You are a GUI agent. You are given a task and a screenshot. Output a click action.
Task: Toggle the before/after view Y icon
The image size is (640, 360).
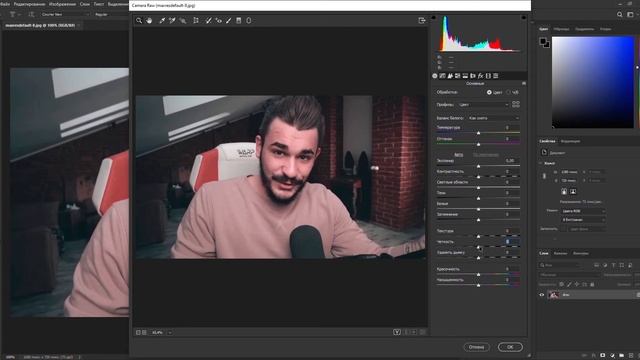point(397,332)
